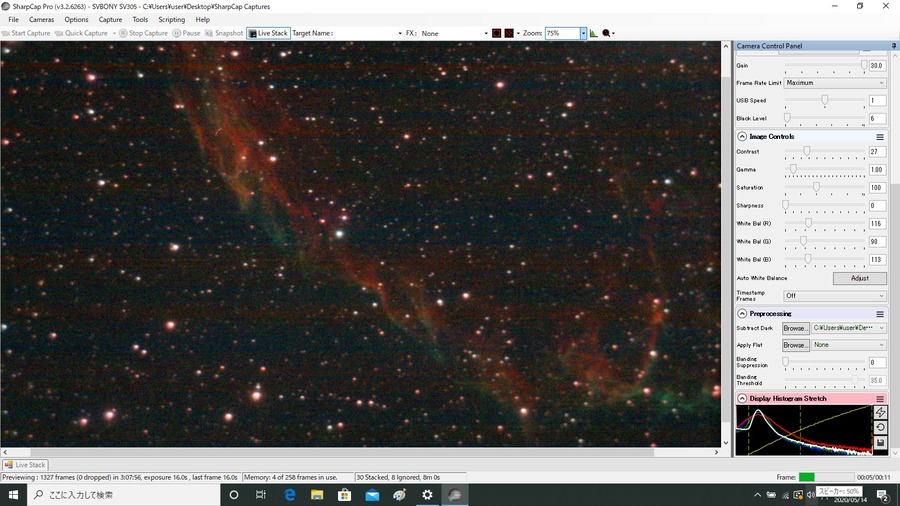The image size is (900, 506).
Task: Open Task View in the taskbar
Action: 261,495
